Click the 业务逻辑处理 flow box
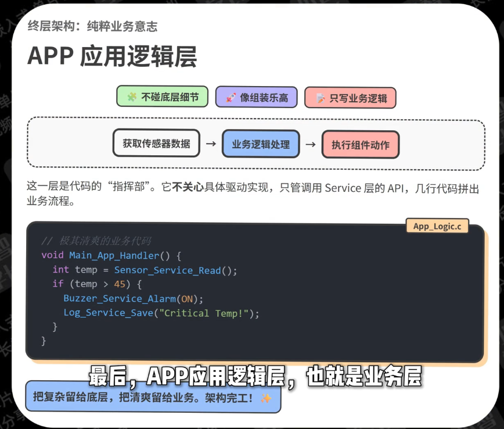Screen dimensions: 504x429 261,144
